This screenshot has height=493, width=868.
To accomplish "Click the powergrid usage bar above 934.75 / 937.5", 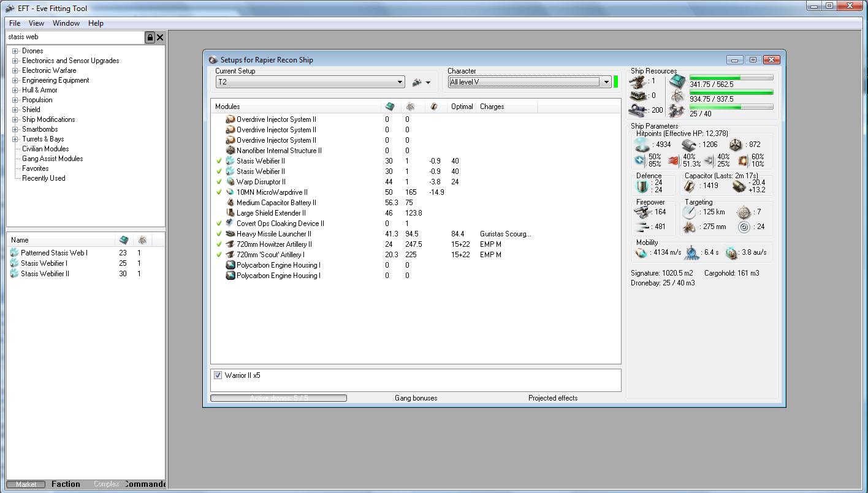I will pos(731,92).
